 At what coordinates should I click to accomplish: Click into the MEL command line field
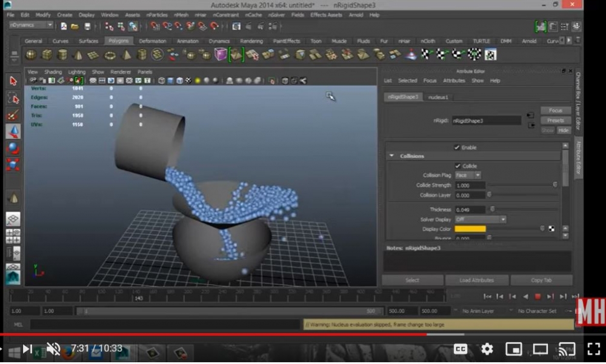pyautogui.click(x=165, y=325)
